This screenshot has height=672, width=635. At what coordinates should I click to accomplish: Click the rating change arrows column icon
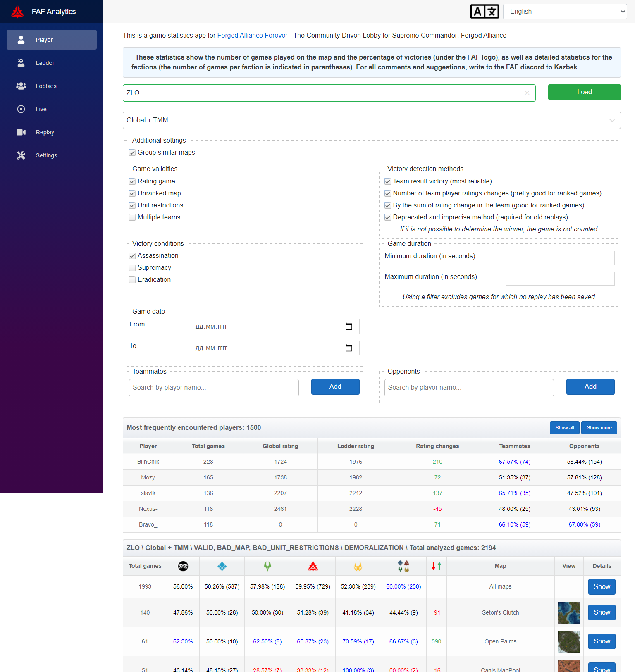tap(437, 566)
